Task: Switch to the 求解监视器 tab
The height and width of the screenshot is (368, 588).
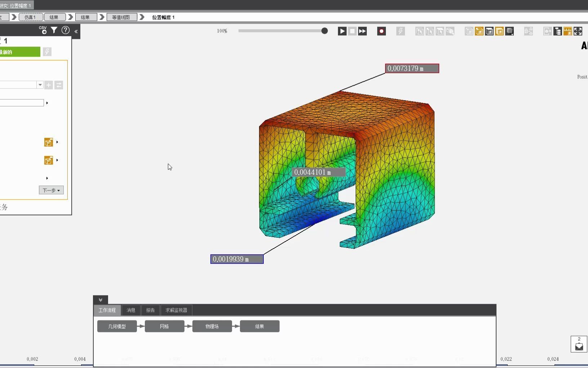Action: (176, 310)
